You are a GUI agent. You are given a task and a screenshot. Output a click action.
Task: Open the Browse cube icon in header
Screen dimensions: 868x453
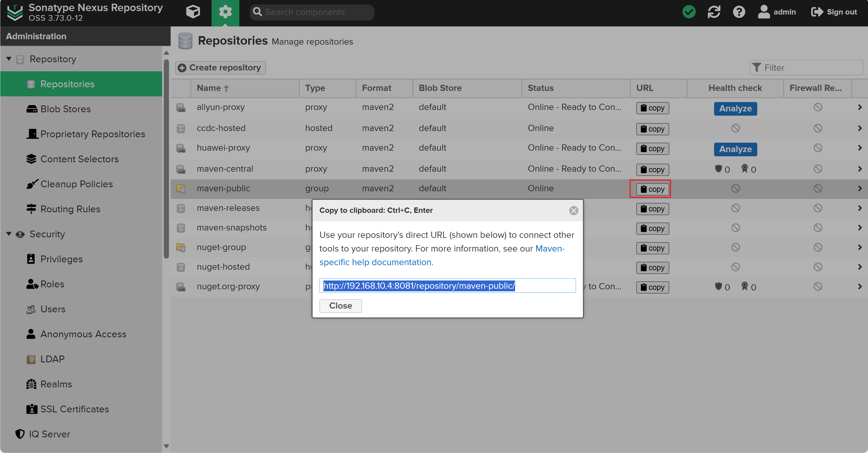pyautogui.click(x=193, y=12)
